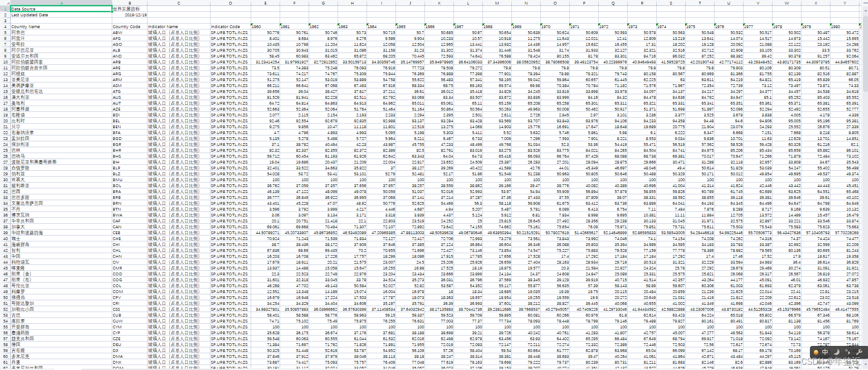Select column P header

pos(584,3)
